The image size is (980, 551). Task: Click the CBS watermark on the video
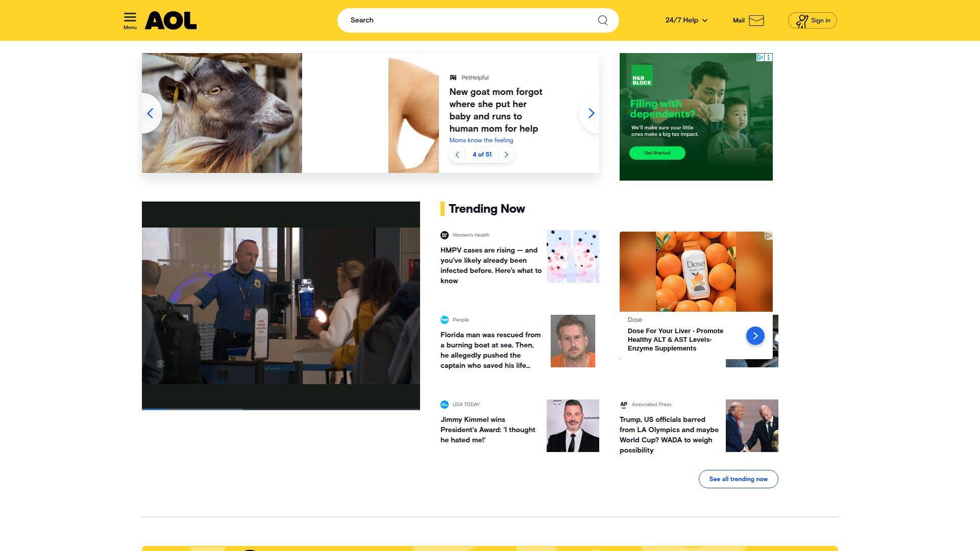(161, 363)
